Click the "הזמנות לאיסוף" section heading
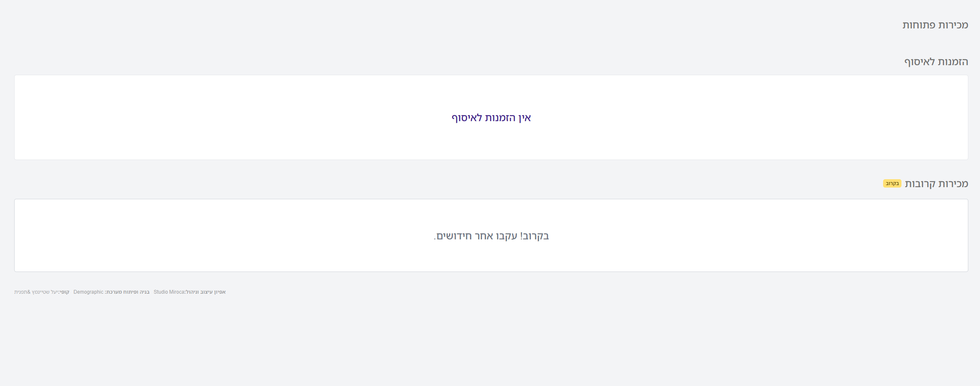The width and height of the screenshot is (980, 386). pos(936,62)
